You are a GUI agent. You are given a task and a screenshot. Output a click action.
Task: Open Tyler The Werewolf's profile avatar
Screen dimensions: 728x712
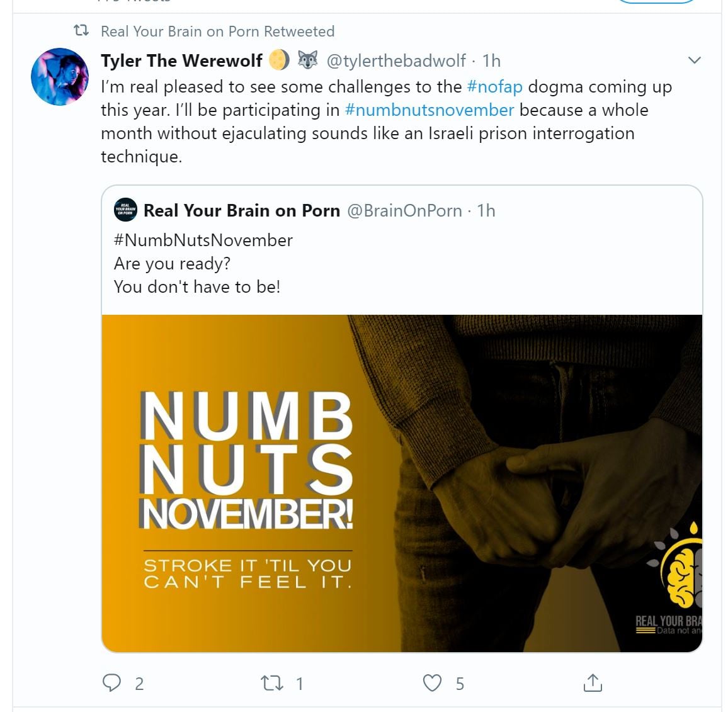click(60, 77)
